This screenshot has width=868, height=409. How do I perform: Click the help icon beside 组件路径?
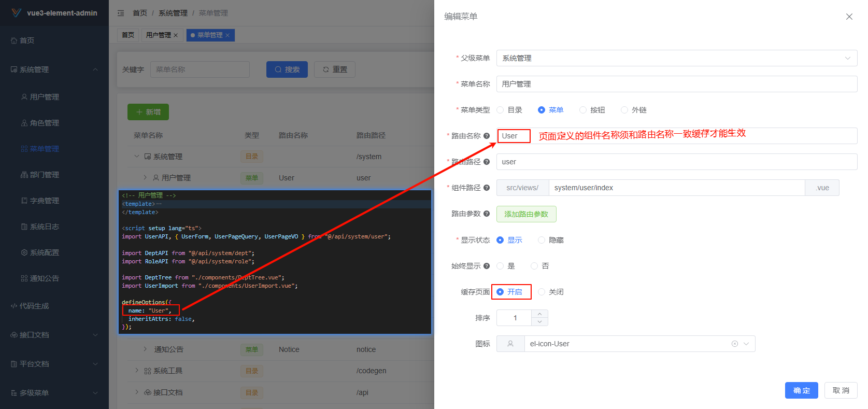click(x=487, y=188)
